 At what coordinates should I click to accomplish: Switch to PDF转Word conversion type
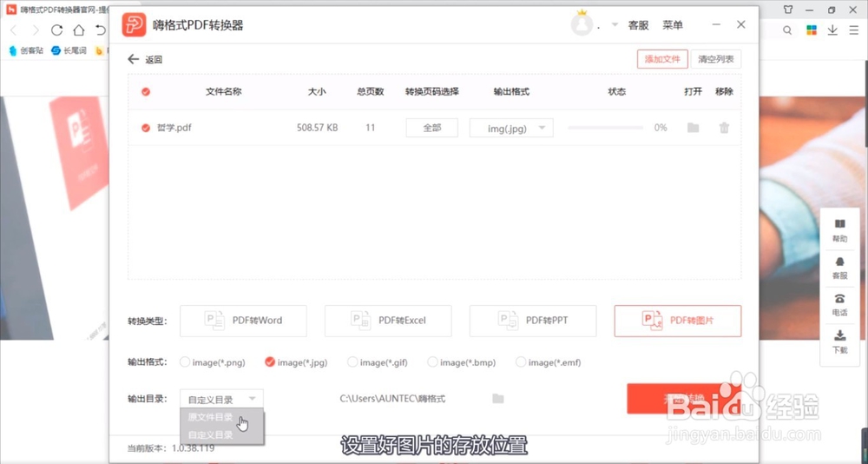click(x=243, y=321)
